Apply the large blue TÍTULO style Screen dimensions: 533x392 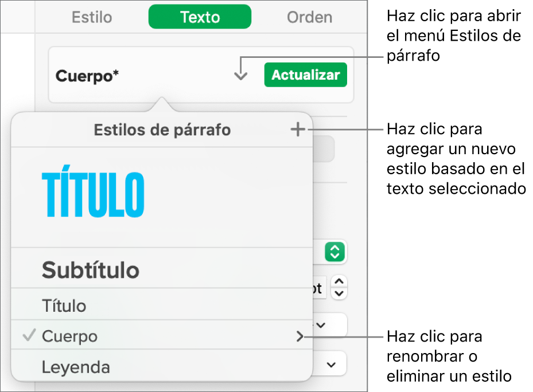point(161,197)
